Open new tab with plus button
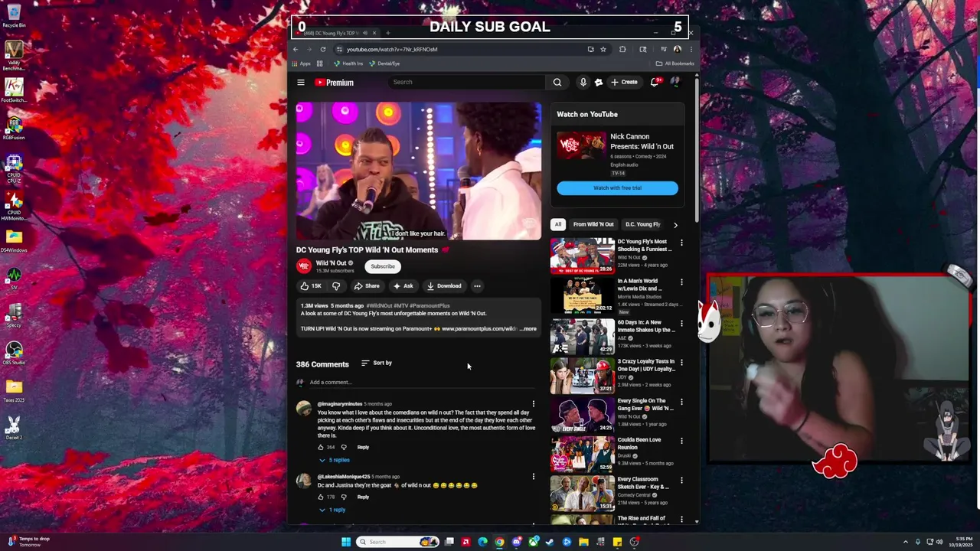 pyautogui.click(x=387, y=33)
